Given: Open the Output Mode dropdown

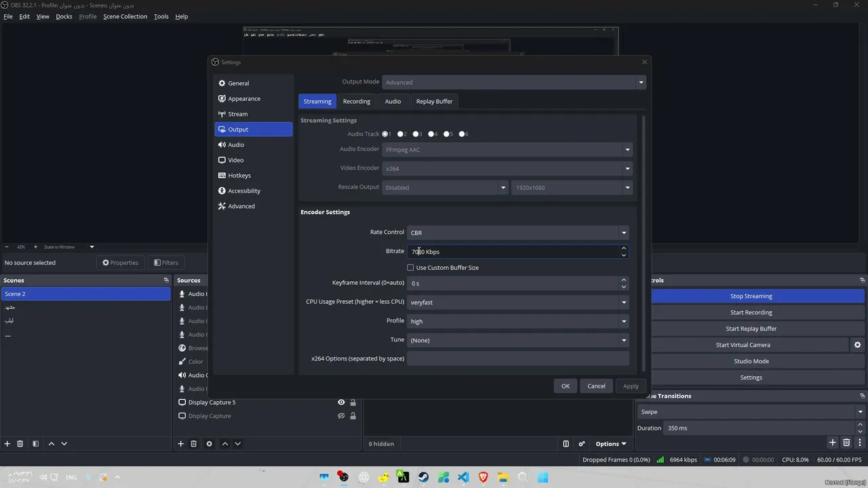Looking at the screenshot, I should [513, 82].
